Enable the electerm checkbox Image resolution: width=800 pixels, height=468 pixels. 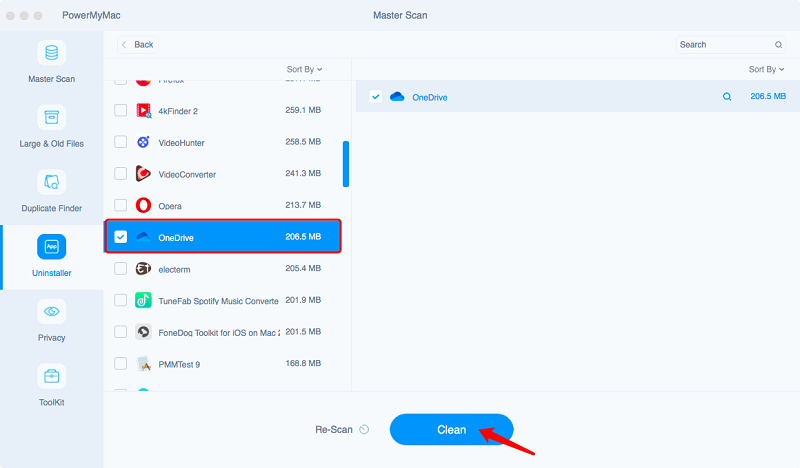121,268
